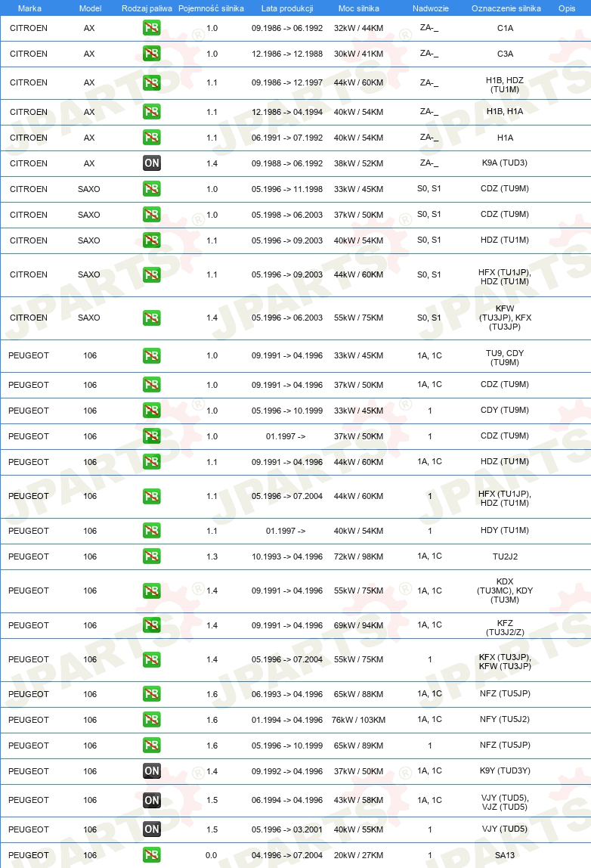Click the date range 06.1993 -> 04.1996
Image resolution: width=591 pixels, height=868 pixels.
[x=287, y=693]
